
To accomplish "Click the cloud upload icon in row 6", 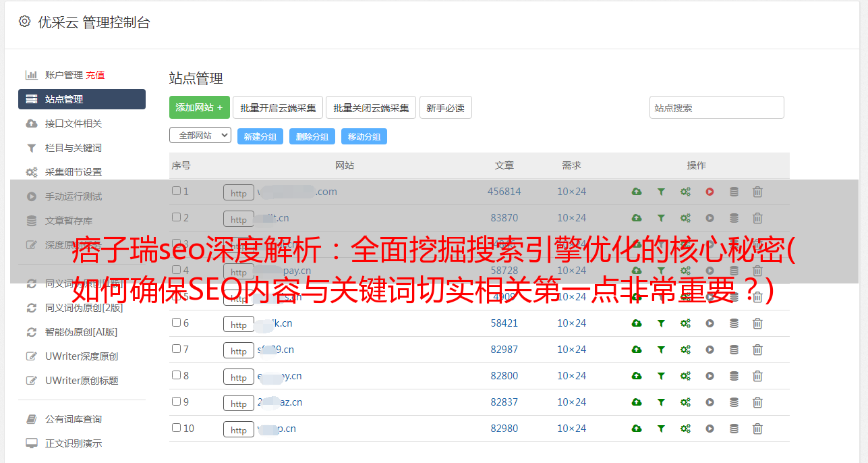I will (636, 323).
